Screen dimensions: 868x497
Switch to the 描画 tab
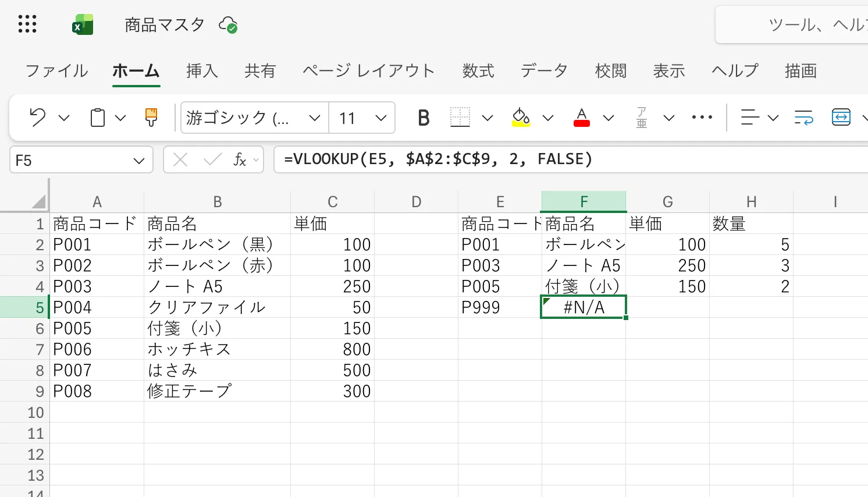[x=801, y=71]
